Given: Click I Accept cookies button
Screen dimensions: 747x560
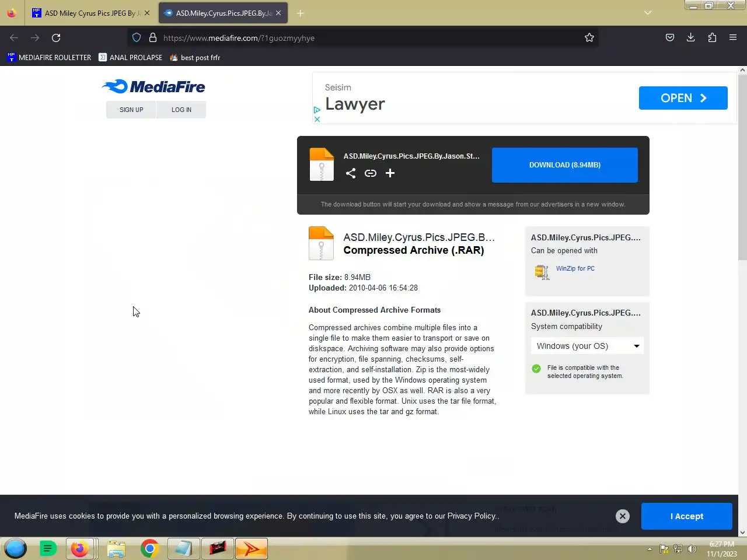Looking at the screenshot, I should [687, 516].
